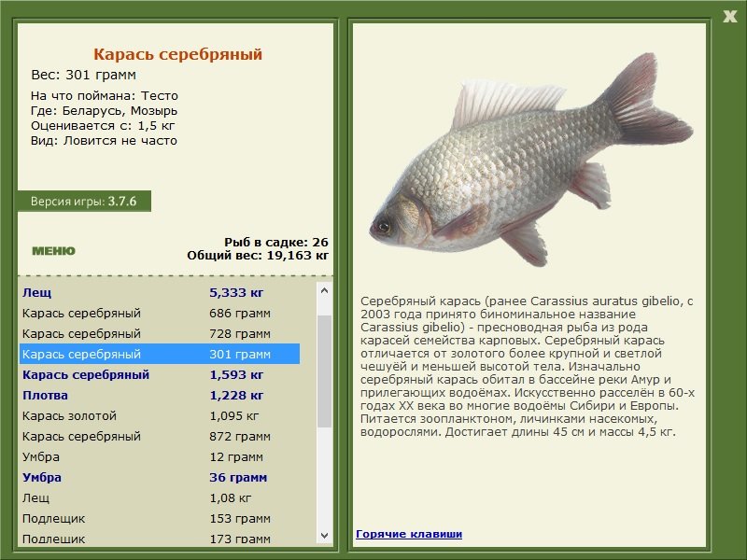Click the silver crucian carp picture
The height and width of the screenshot is (560, 747).
point(530,160)
